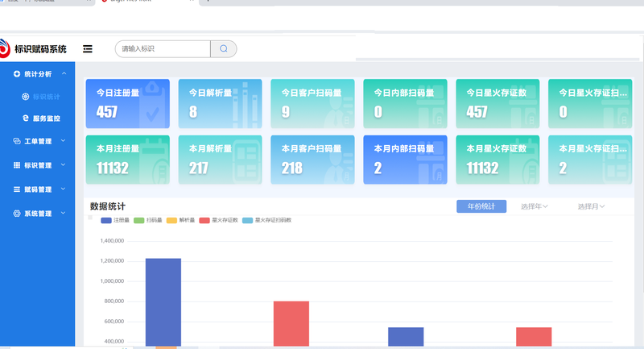The height and width of the screenshot is (349, 644).
Task: Select the 赋码管理 sidebar menu
Action: [37, 189]
